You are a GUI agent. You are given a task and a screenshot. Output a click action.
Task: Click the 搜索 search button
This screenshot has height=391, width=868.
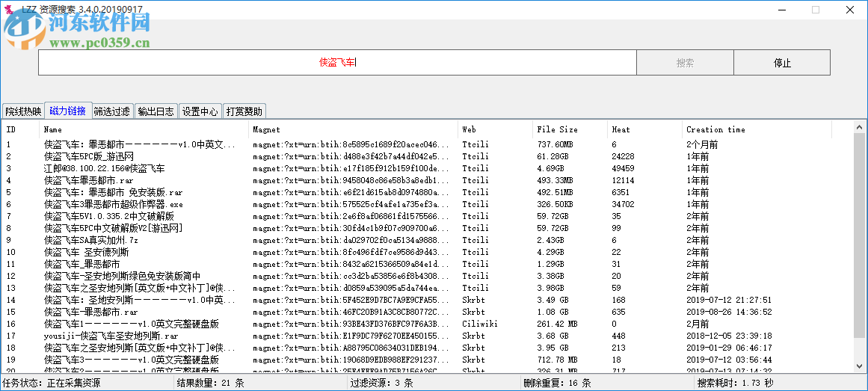tap(685, 63)
